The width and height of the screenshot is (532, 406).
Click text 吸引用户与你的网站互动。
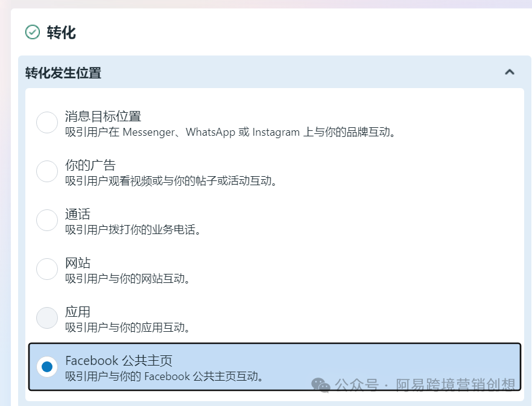(127, 279)
